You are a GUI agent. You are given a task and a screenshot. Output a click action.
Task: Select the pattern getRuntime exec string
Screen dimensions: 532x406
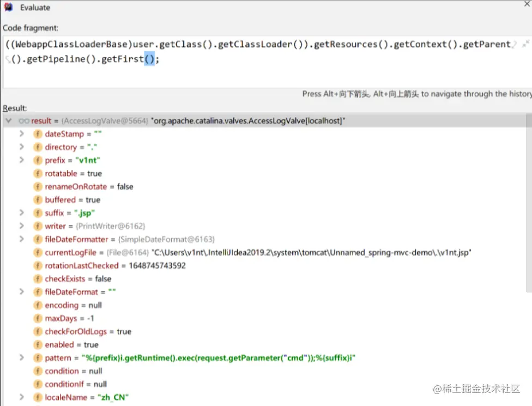point(219,358)
